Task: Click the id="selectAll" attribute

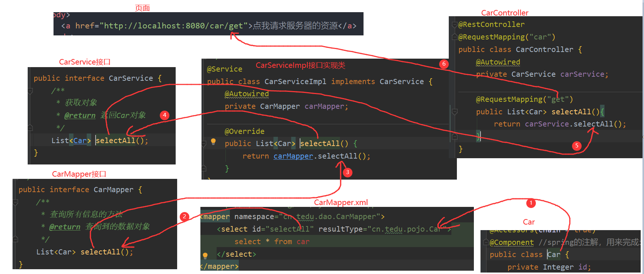Action: (x=283, y=229)
